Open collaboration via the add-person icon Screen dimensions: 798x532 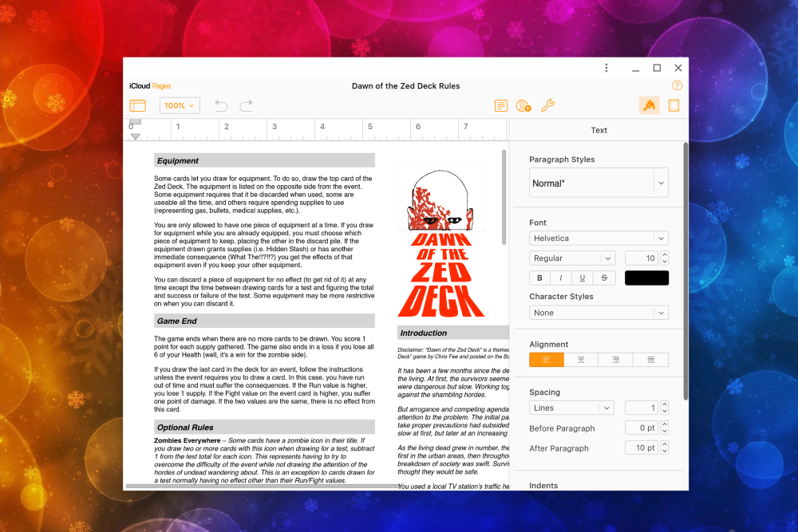tap(523, 105)
